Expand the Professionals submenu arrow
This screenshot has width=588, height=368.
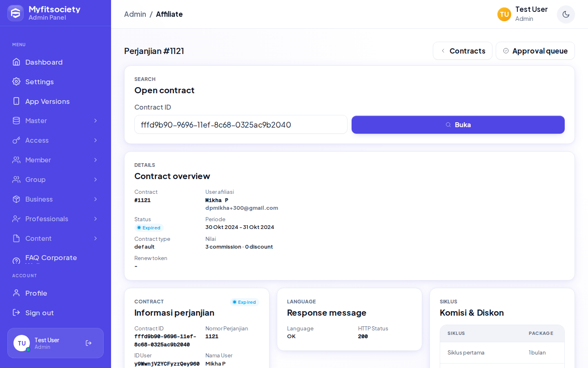[x=96, y=219]
